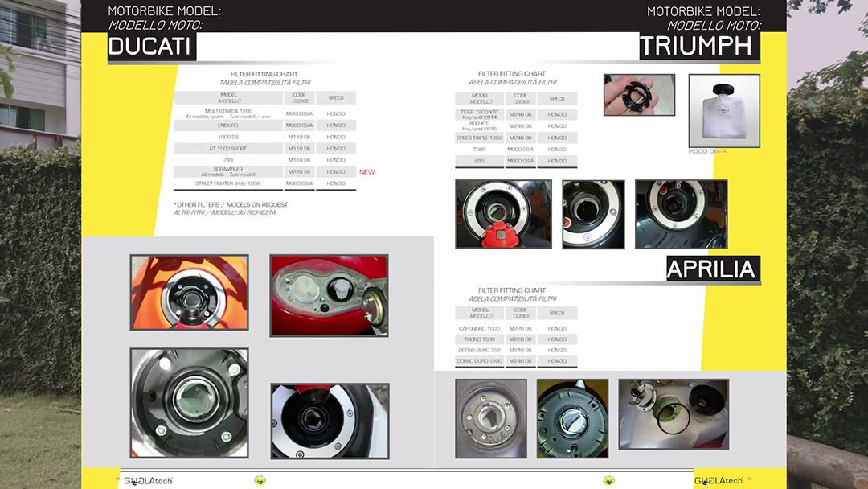Click the M240 06 code in Speed Triple row
This screenshot has width=868, height=489.
[x=520, y=138]
